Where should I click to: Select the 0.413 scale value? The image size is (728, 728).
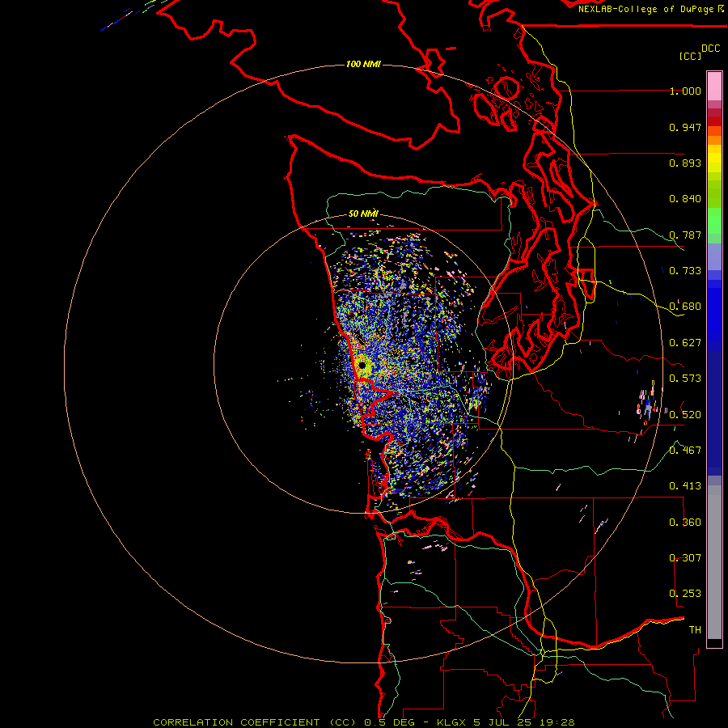685,486
